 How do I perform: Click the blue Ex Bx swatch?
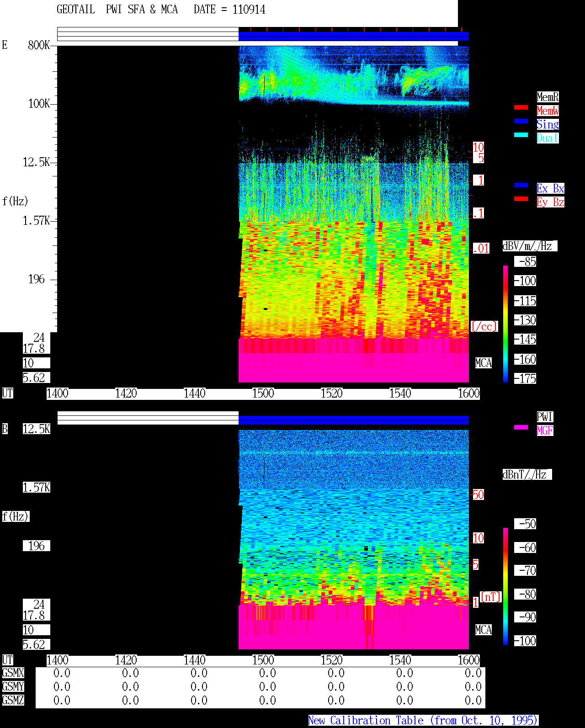[x=521, y=185]
